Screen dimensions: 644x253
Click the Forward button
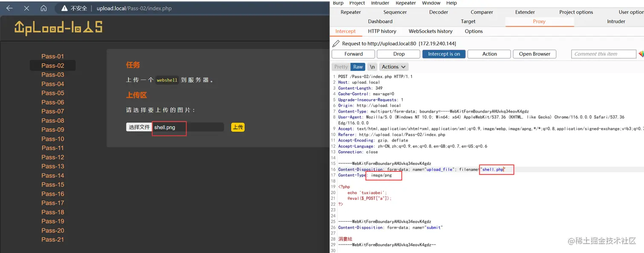pos(354,54)
